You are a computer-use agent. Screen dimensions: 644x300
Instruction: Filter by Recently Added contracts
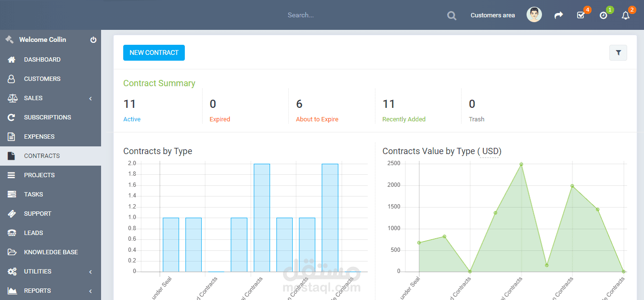[x=404, y=119]
